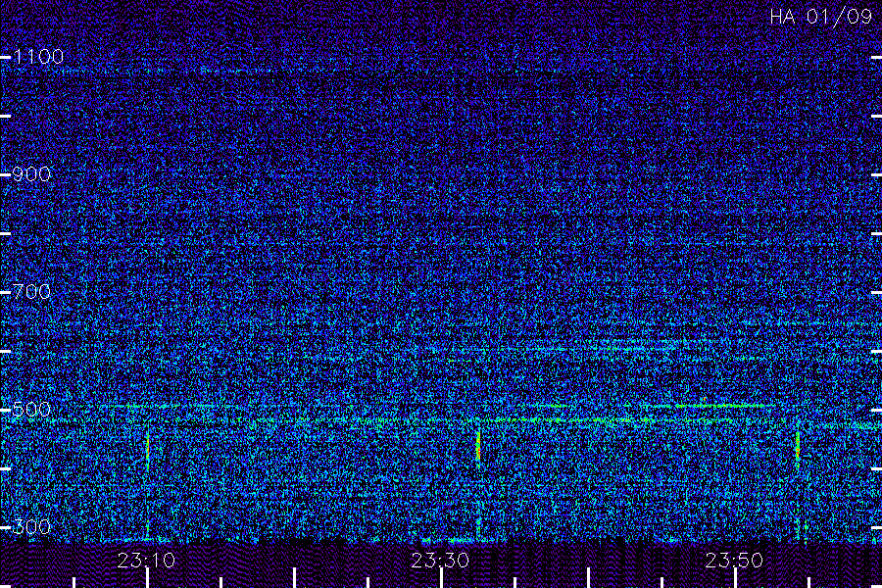
Task: Click the 300 frequency axis label
Action: [x=31, y=527]
